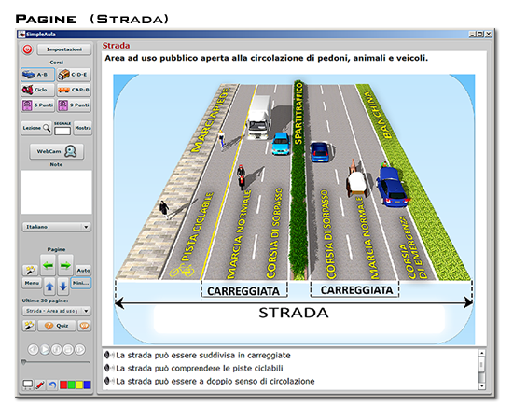513x420 pixels.
Task: Click the play button in audio controls
Action: pyautogui.click(x=45, y=350)
